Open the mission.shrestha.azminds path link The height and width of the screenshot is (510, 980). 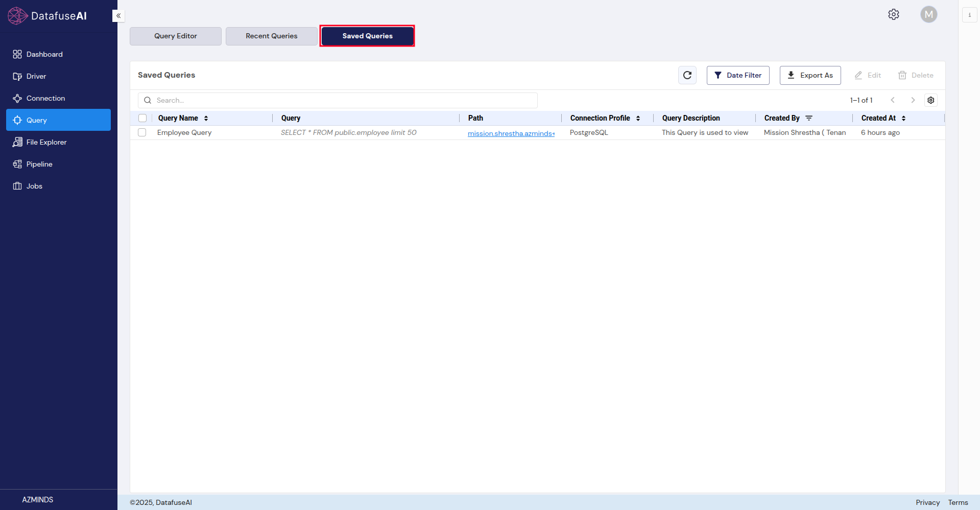511,133
